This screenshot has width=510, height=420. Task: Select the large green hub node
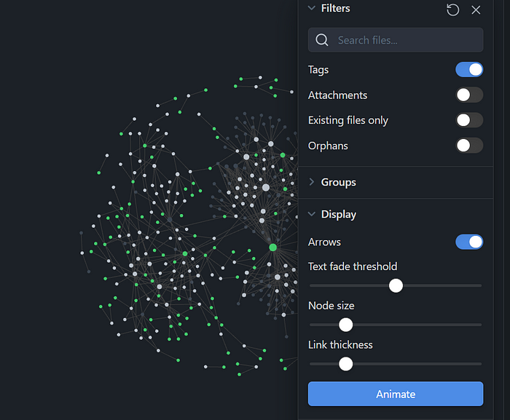click(273, 247)
